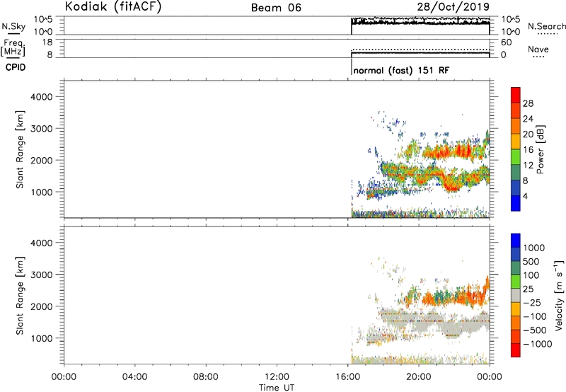Image resolution: width=566 pixels, height=392 pixels.
Task: Click the 'Freq. [MHz]' axis label
Action: [x=13, y=47]
